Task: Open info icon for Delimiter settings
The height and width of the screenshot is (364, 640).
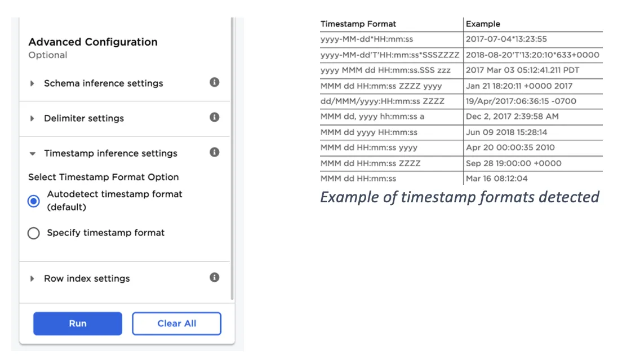Action: click(x=214, y=118)
